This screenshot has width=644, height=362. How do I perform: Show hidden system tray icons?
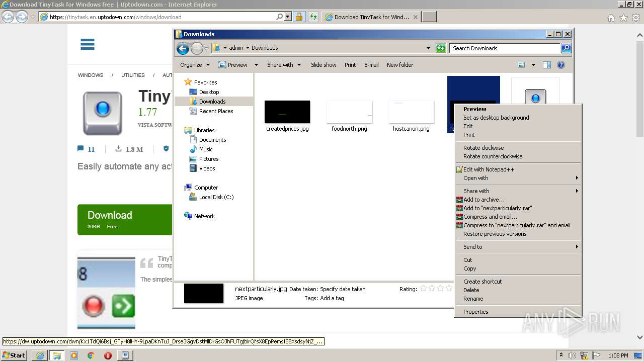coord(561,355)
